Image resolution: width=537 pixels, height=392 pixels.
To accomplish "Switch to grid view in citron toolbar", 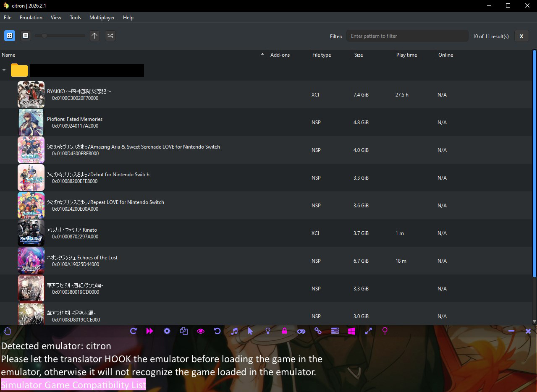I will click(x=10, y=36).
